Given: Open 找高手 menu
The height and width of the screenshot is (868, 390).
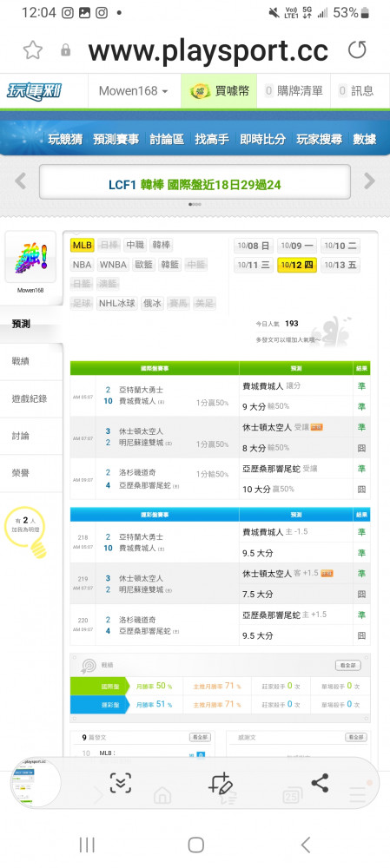Looking at the screenshot, I should [x=212, y=139].
